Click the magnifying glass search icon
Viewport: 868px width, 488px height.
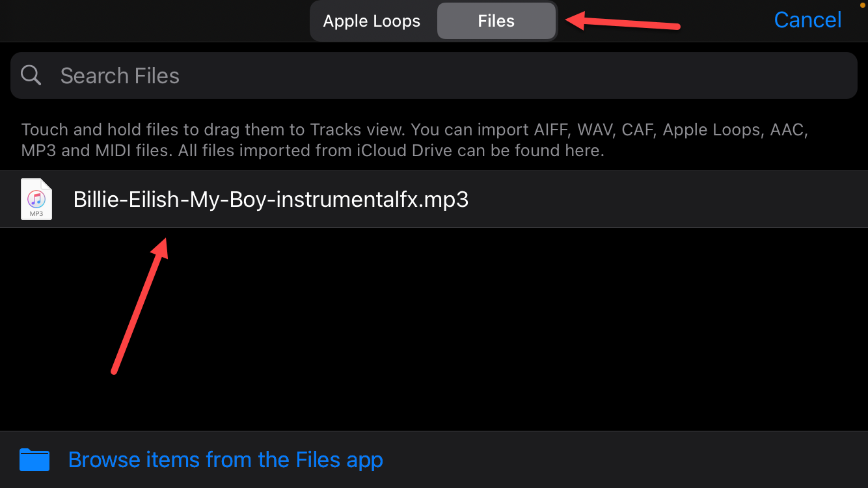pos(31,75)
